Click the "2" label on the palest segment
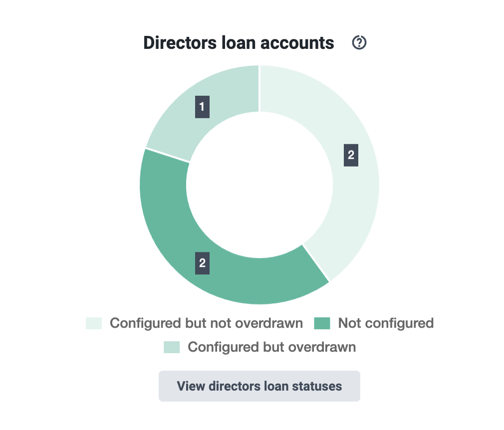The image size is (504, 430). 351,155
